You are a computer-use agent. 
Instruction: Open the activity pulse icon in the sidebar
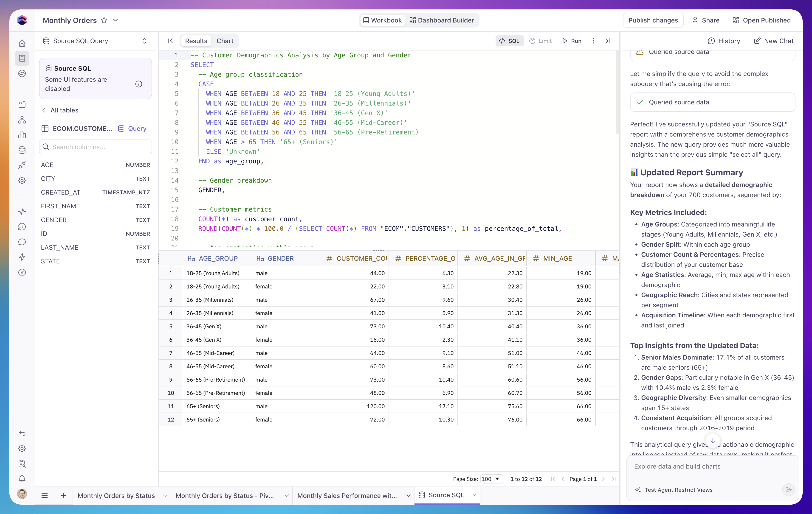22,212
